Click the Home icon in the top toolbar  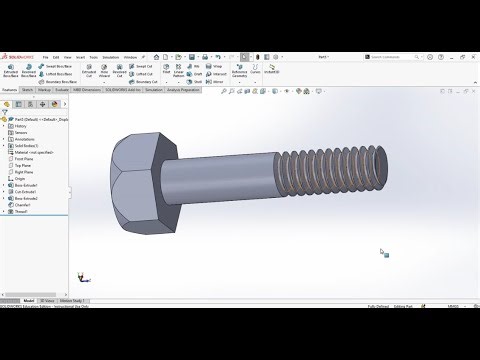pyautogui.click(x=156, y=57)
